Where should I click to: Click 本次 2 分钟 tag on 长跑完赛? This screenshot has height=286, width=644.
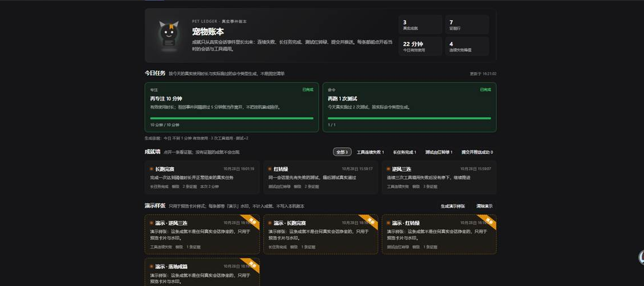pos(209,186)
